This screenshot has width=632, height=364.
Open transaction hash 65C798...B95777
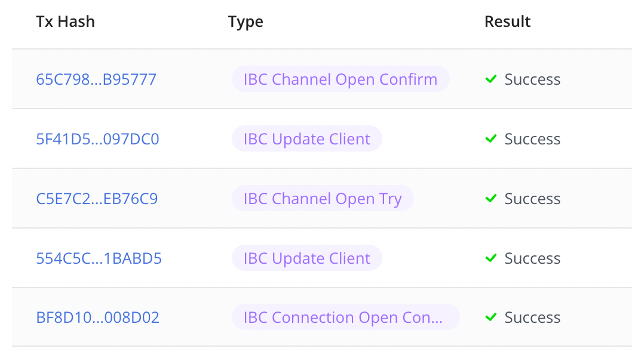(96, 79)
